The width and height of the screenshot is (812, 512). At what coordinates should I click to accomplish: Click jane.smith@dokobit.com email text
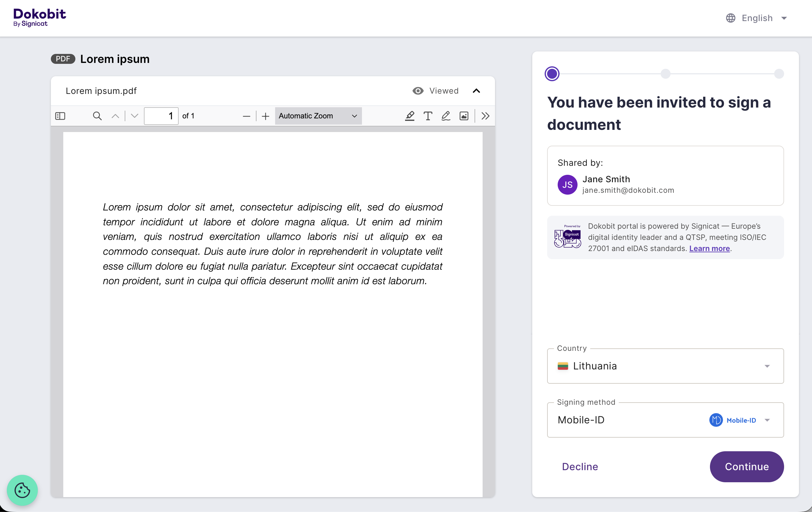tap(628, 190)
